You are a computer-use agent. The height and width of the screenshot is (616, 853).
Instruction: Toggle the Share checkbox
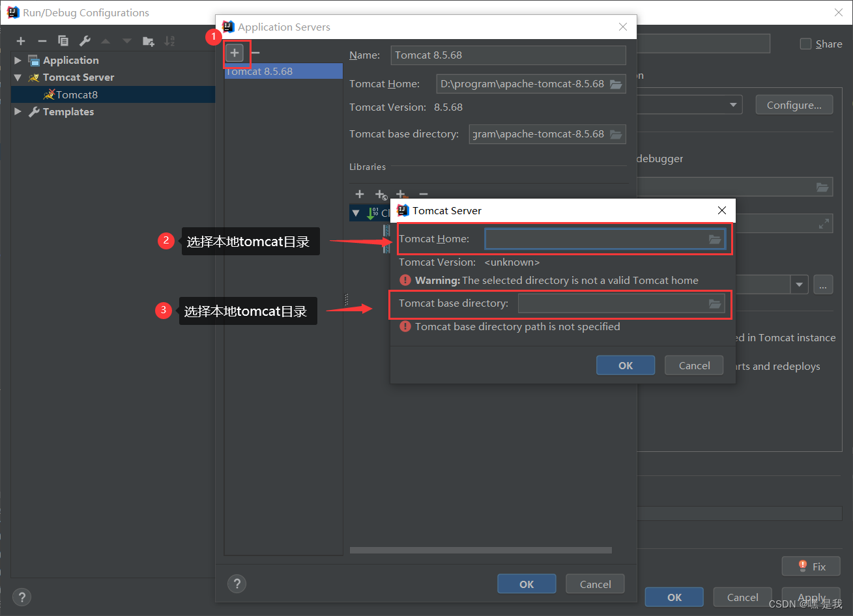[x=805, y=44]
